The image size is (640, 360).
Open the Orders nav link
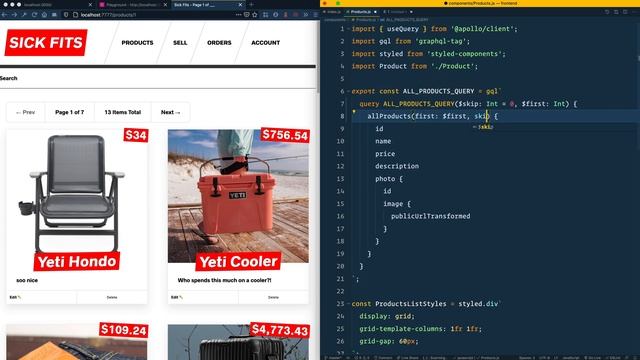pyautogui.click(x=219, y=42)
